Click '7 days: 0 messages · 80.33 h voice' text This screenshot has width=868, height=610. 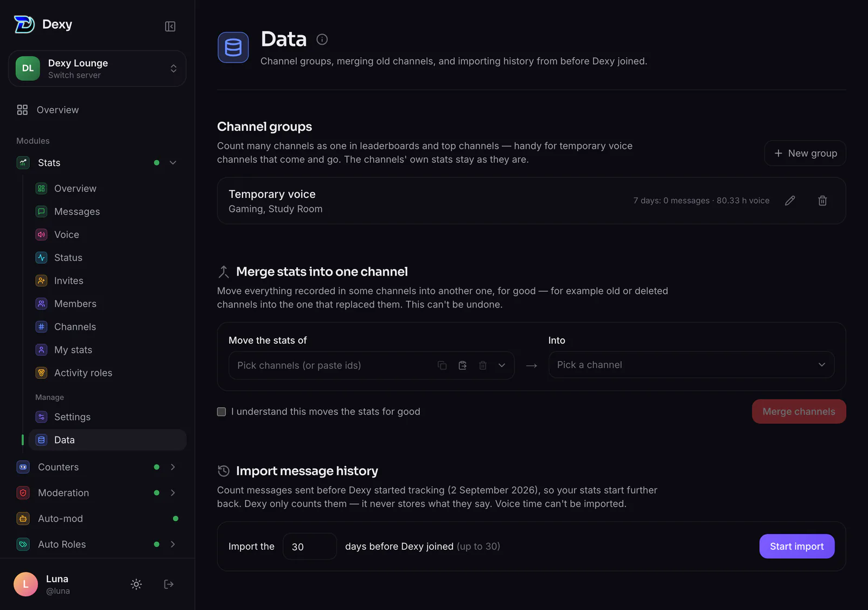coord(701,201)
